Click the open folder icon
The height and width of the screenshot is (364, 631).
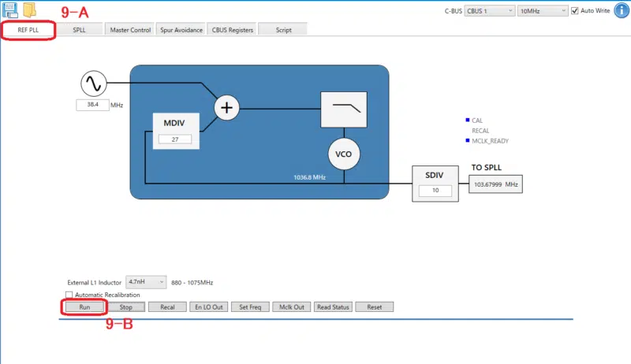(x=30, y=10)
